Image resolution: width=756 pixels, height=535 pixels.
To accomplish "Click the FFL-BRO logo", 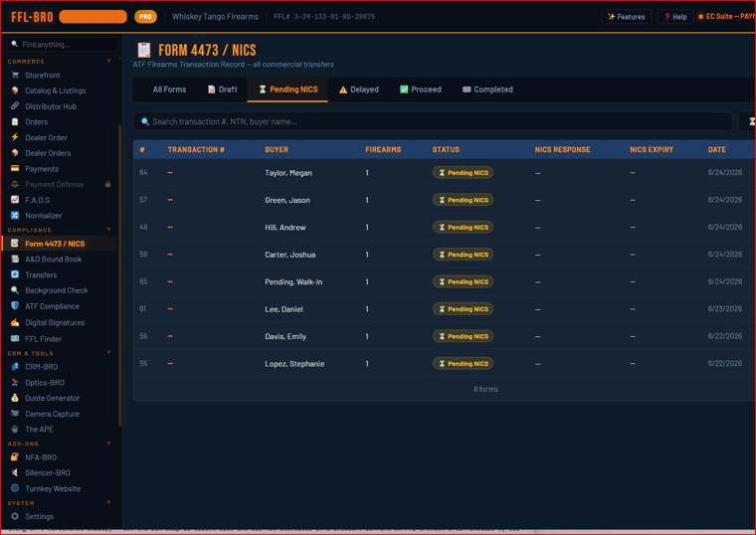I will [x=32, y=17].
